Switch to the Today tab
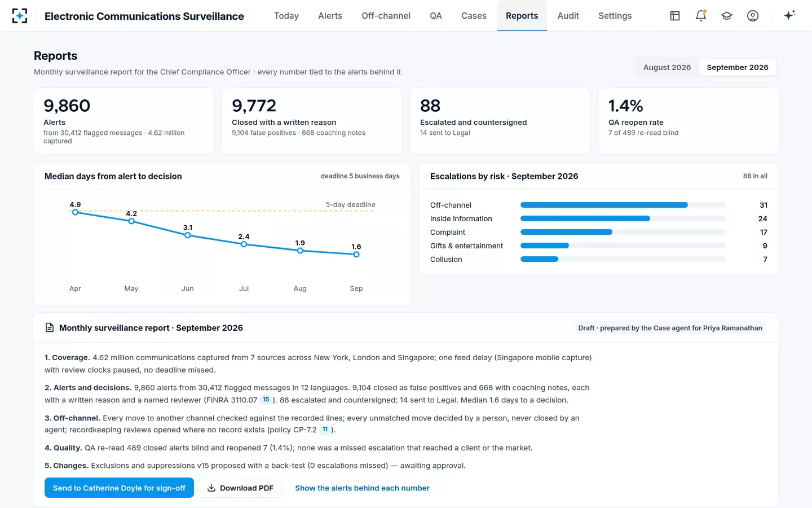Screen dimensions: 812x508 click(x=286, y=16)
